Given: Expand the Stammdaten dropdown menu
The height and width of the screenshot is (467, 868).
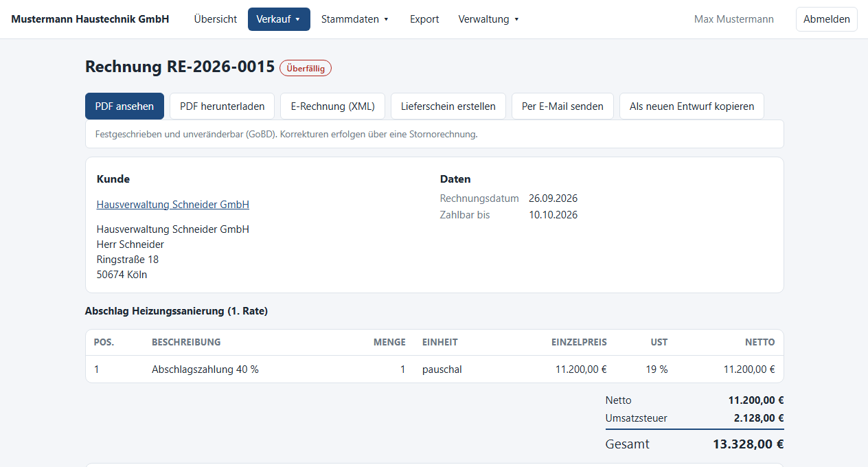Looking at the screenshot, I should [355, 19].
